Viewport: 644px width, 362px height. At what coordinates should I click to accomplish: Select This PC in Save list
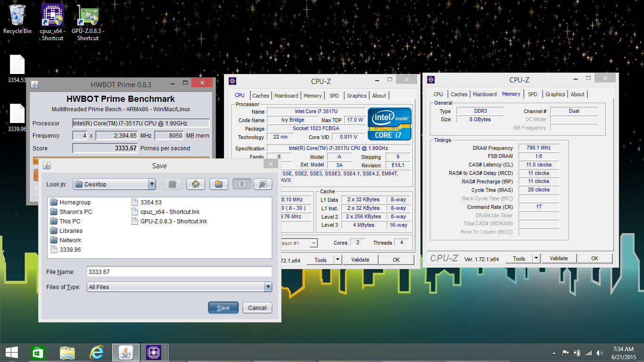click(x=65, y=221)
